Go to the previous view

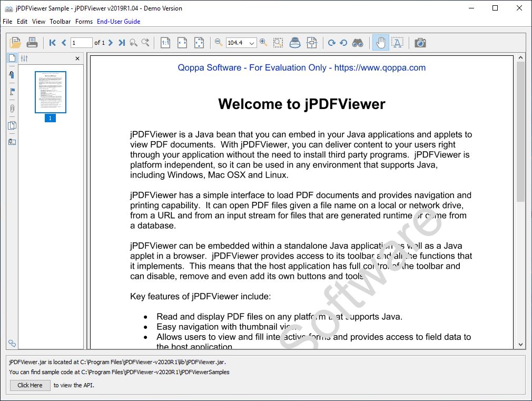(x=133, y=43)
